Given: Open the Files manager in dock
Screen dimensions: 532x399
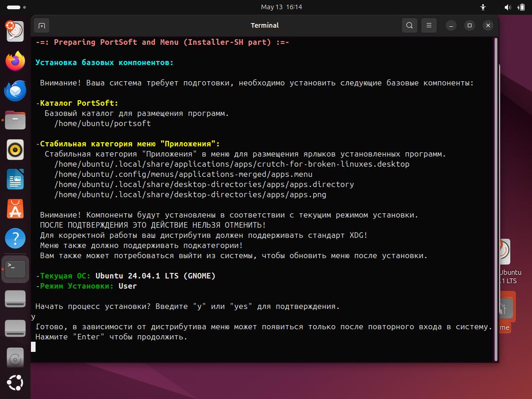Looking at the screenshot, I should [15, 120].
